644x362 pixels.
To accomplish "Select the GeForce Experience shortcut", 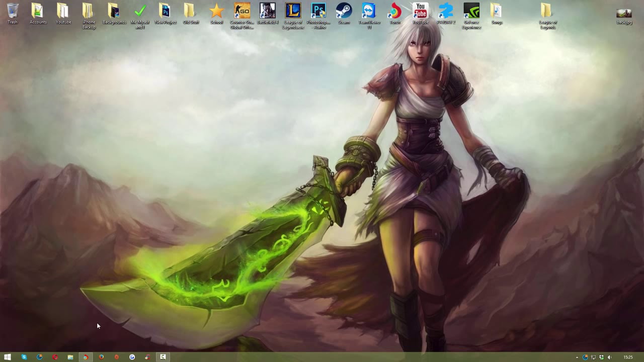I will [471, 16].
